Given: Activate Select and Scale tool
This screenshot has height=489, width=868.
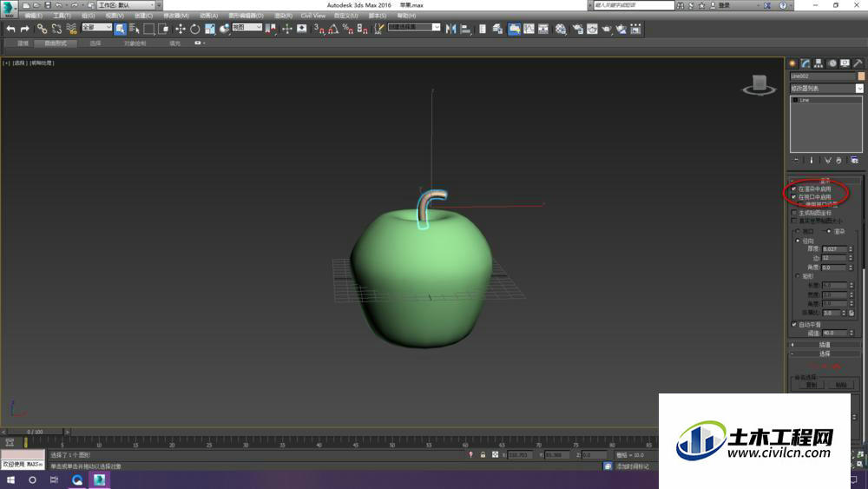Looking at the screenshot, I should [x=210, y=29].
